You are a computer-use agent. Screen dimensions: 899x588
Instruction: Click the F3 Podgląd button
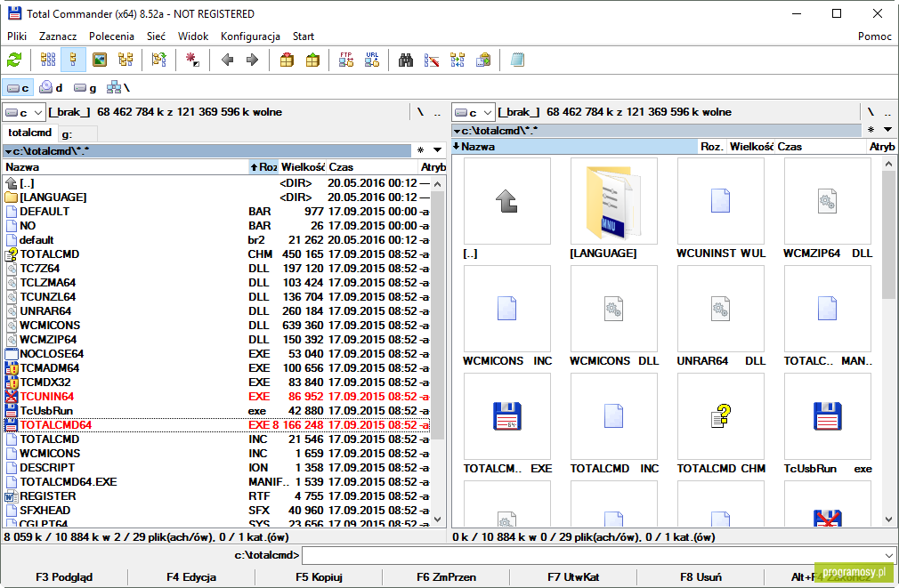[64, 577]
